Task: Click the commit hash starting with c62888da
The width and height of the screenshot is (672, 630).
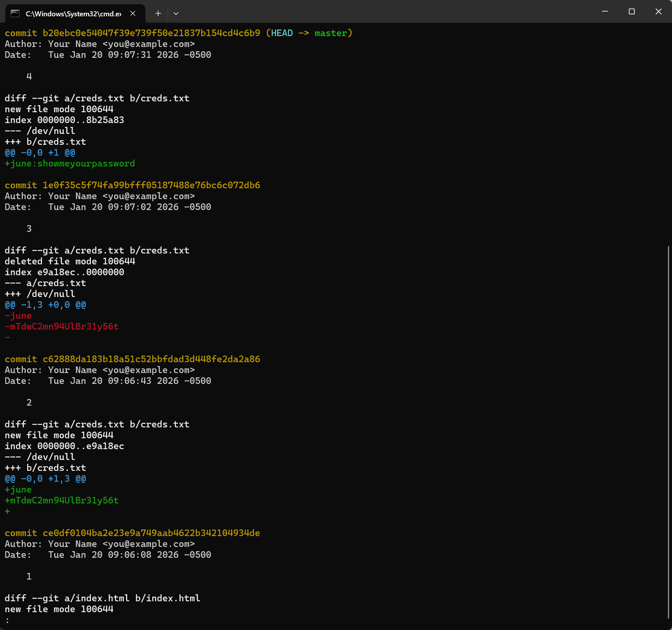Action: (151, 359)
